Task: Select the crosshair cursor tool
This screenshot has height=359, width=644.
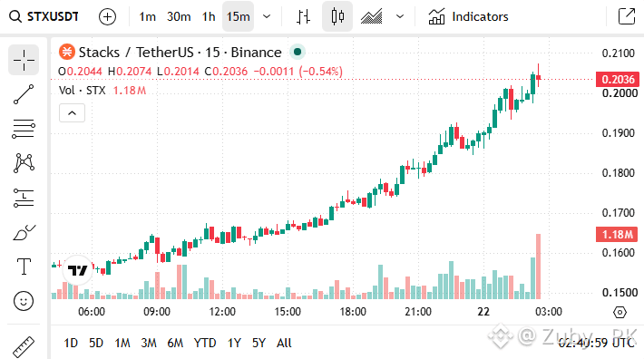Action: point(24,60)
